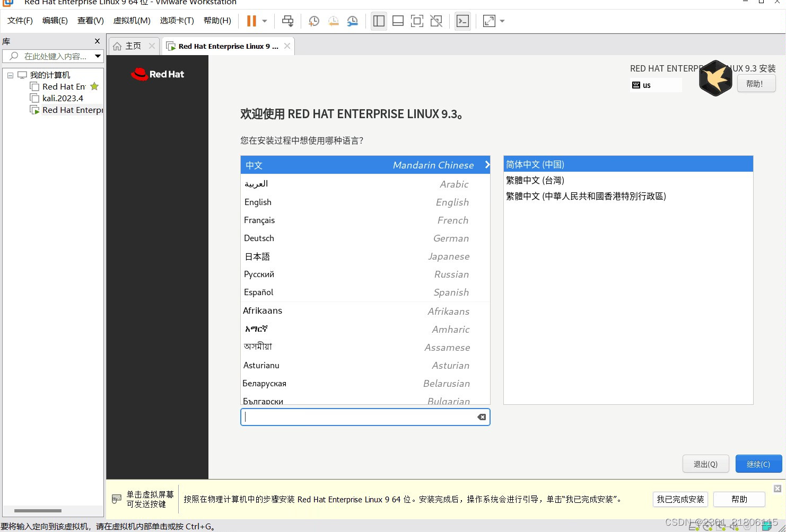Screen dimensions: 786x532
Task: Choose 简体中文 (中国) locale
Action: (x=628, y=164)
